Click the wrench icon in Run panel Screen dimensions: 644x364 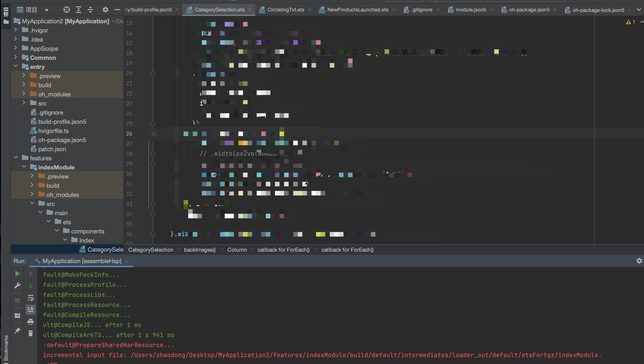pos(18,285)
